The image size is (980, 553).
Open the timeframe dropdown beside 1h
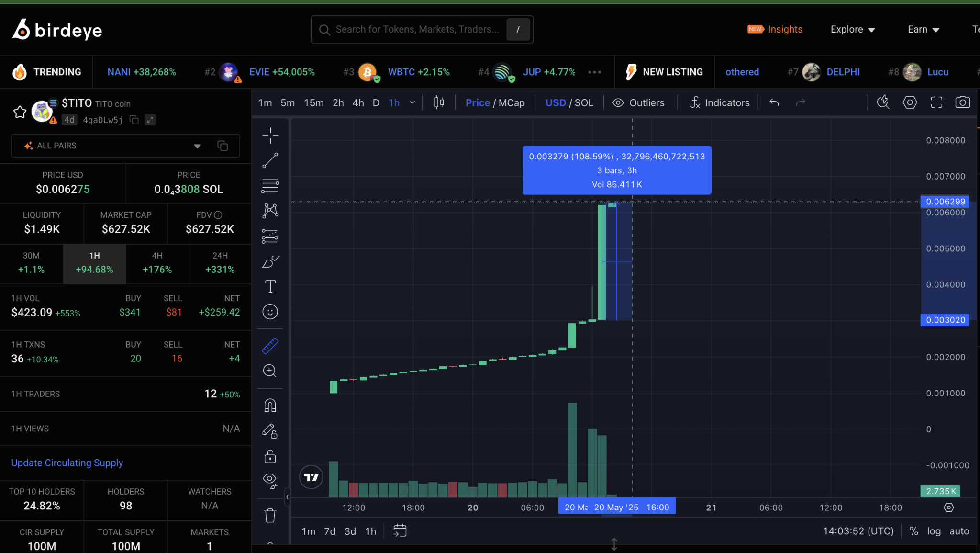[412, 102]
